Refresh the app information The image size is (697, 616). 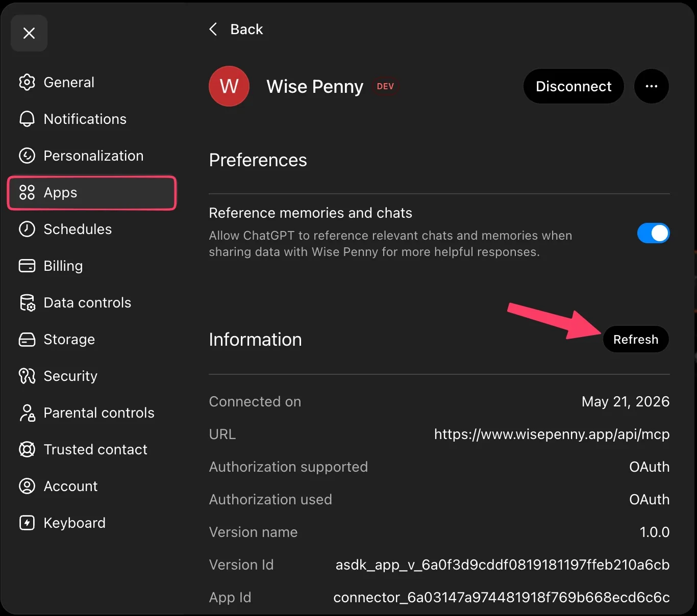[x=636, y=339]
